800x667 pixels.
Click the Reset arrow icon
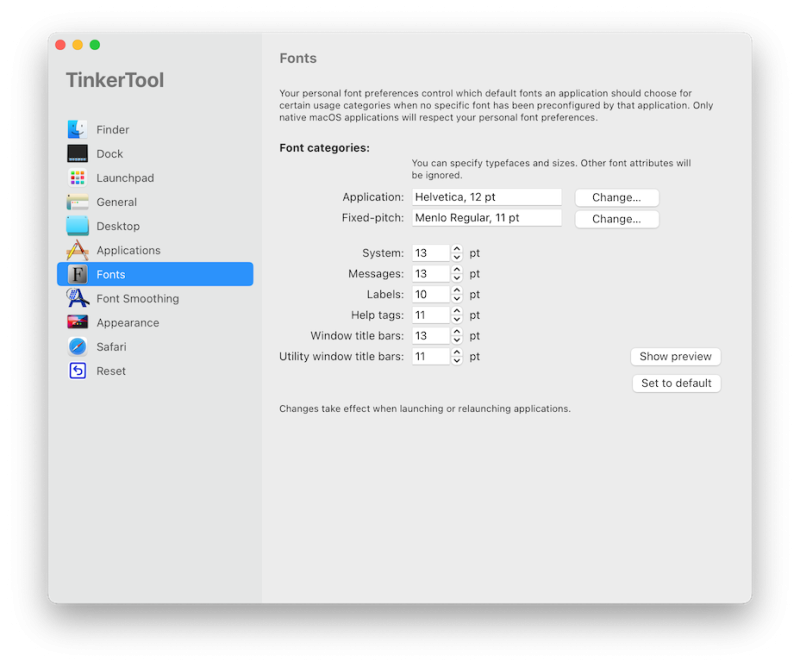tap(78, 370)
